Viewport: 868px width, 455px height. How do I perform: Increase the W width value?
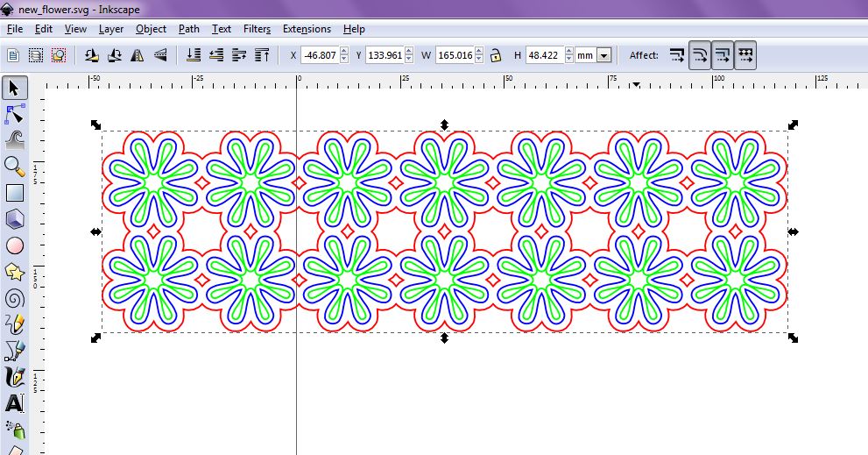coord(479,51)
